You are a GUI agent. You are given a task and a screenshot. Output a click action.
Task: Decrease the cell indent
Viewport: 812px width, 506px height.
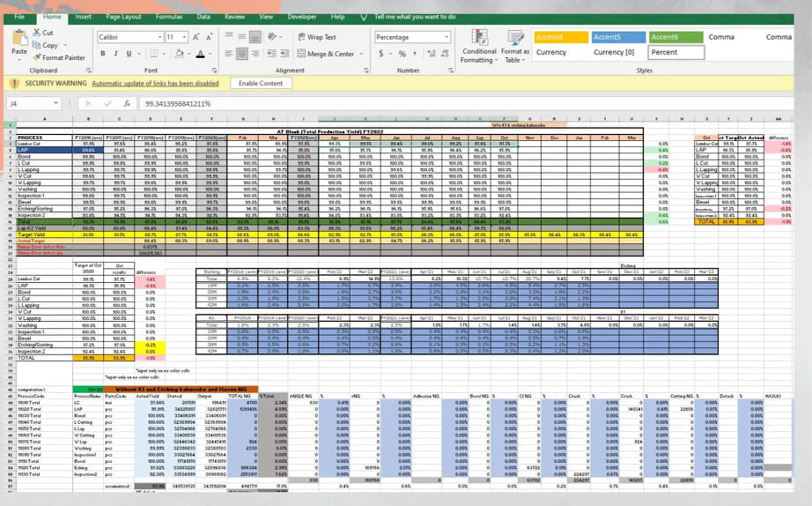click(272, 54)
